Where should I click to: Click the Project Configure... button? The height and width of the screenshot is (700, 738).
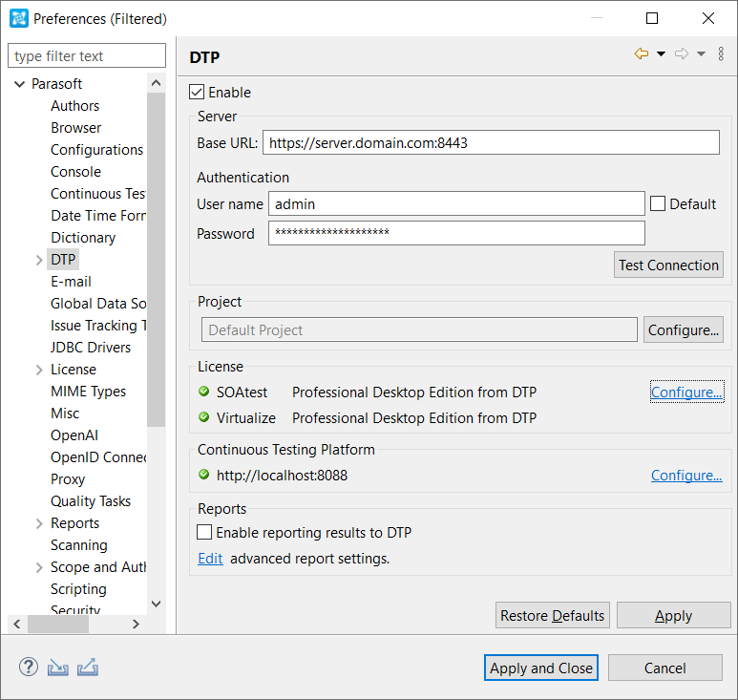pyautogui.click(x=684, y=329)
